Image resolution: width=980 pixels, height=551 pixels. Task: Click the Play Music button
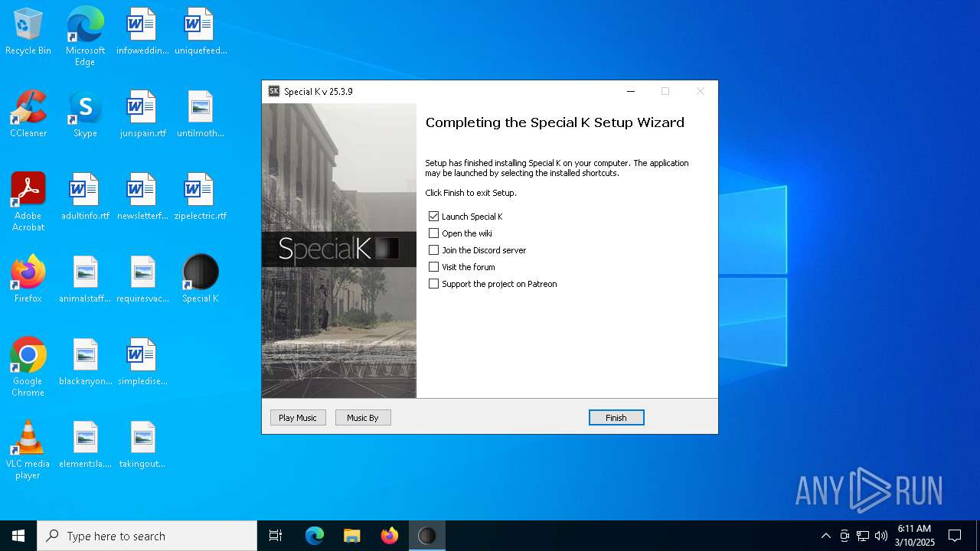coord(298,418)
